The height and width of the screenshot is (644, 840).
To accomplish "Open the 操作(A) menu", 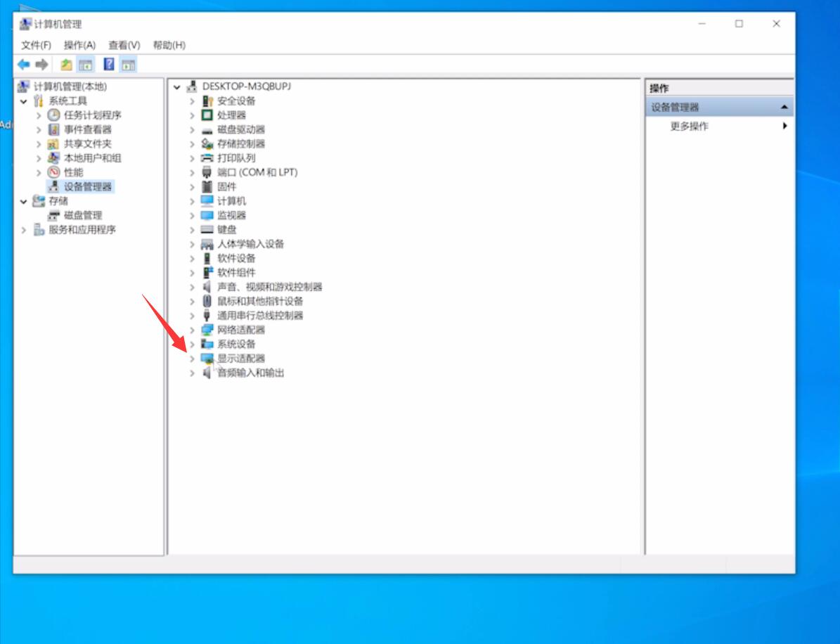I will pos(79,45).
